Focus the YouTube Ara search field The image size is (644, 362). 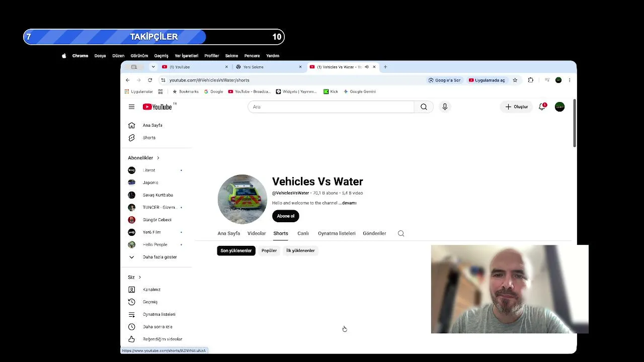coord(331,107)
